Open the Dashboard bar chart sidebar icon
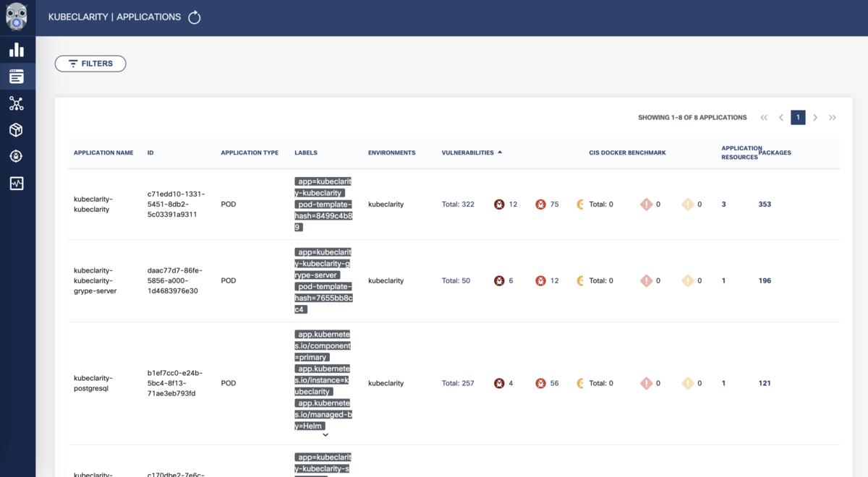Viewport: 868px width, 477px height. (17, 50)
